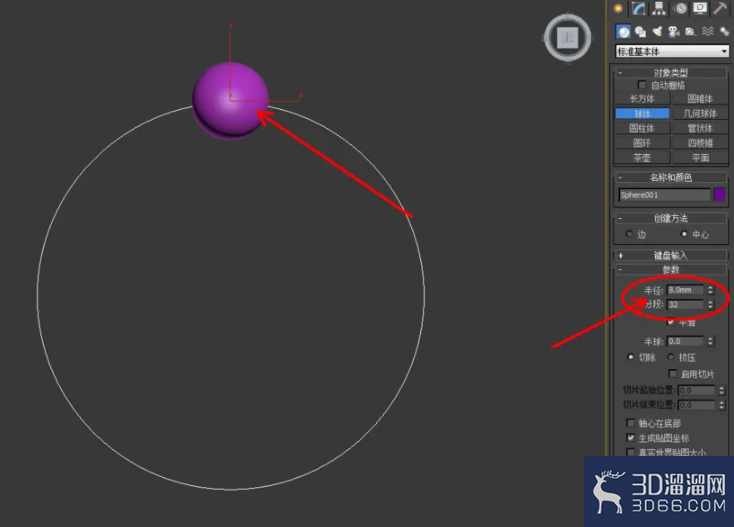
Task: Toggle the 平滑 smooth checkbox
Action: coord(671,322)
